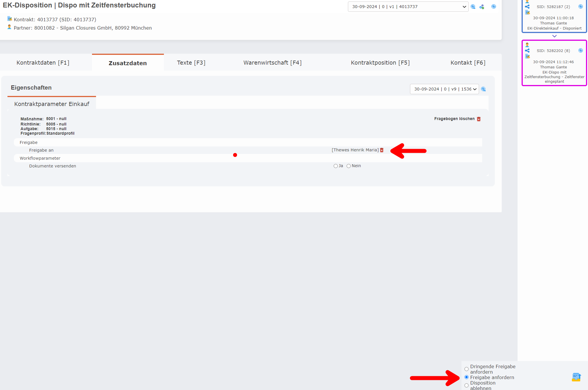Delete Thewes Henrik Maria approver entry
The image size is (588, 390).
coord(382,150)
